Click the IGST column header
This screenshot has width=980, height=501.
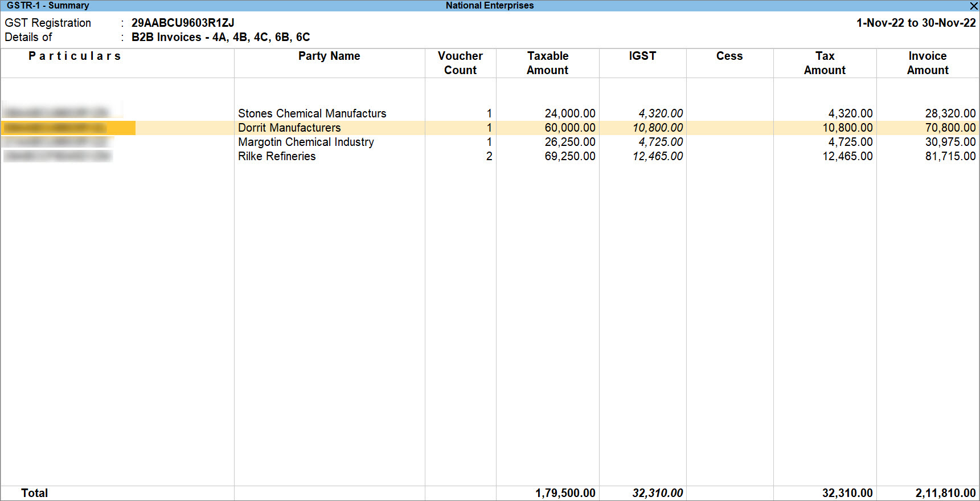(642, 56)
